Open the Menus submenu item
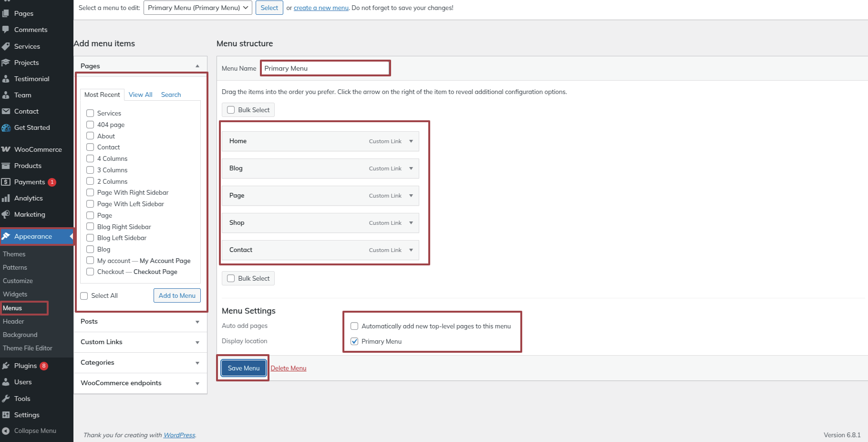 click(x=12, y=308)
